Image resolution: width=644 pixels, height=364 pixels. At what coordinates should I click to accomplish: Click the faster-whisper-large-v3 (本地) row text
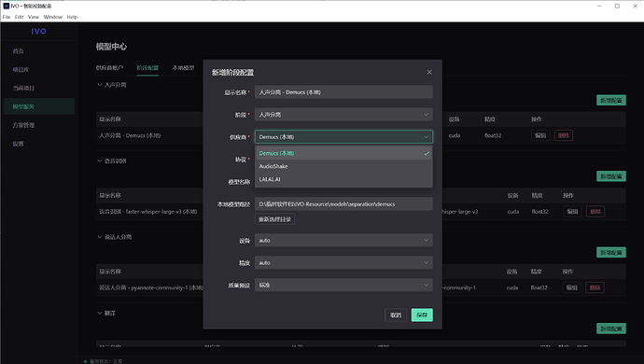(147, 212)
